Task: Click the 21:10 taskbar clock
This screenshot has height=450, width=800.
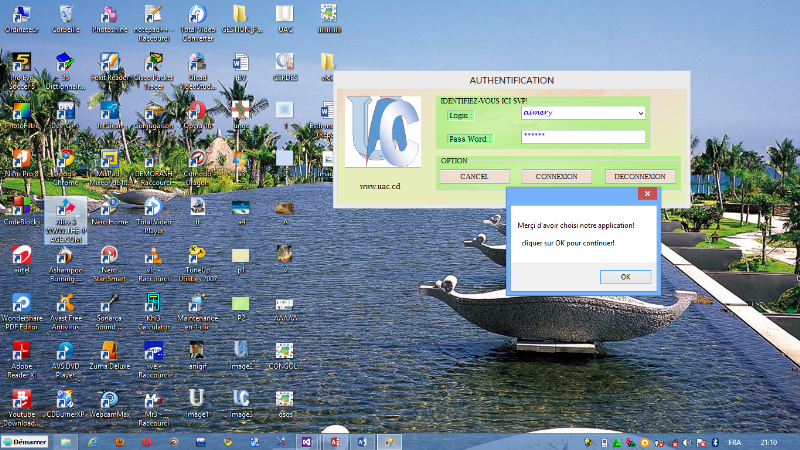Action: click(x=769, y=441)
